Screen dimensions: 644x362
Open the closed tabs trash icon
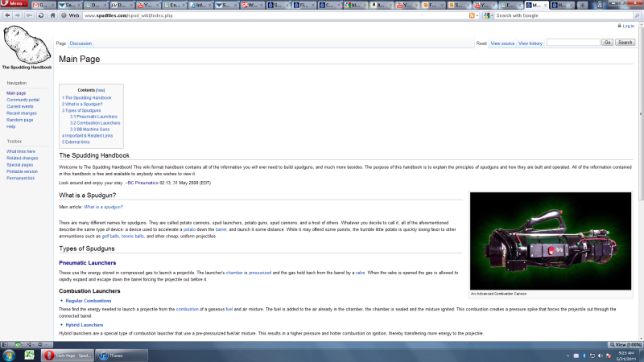pos(600,5)
